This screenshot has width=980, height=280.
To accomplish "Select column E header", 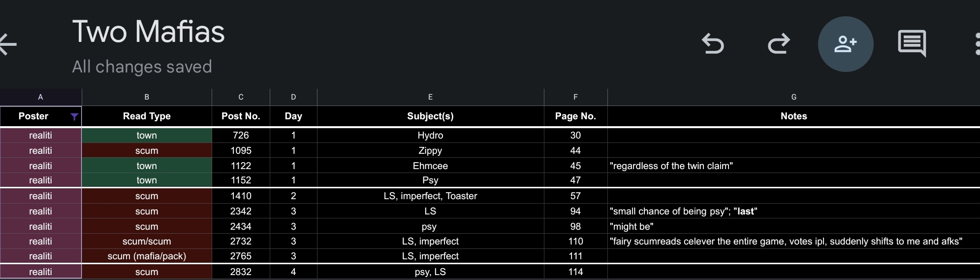I will 430,97.
